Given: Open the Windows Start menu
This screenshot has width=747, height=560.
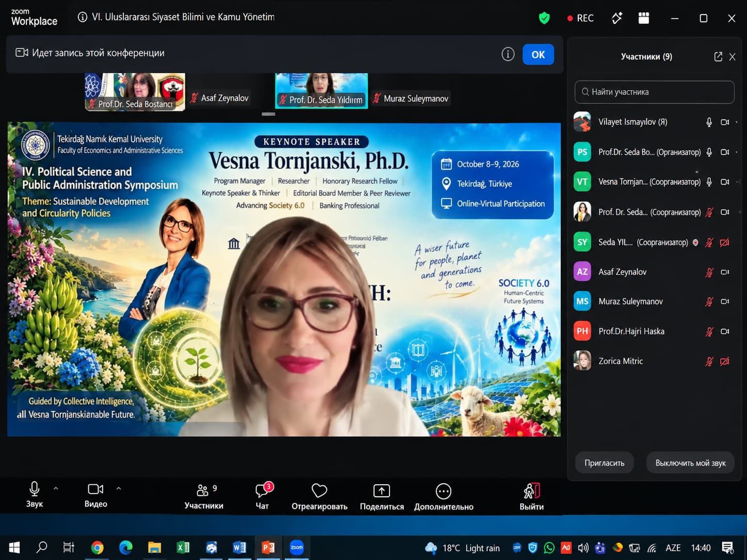Looking at the screenshot, I should (14, 547).
